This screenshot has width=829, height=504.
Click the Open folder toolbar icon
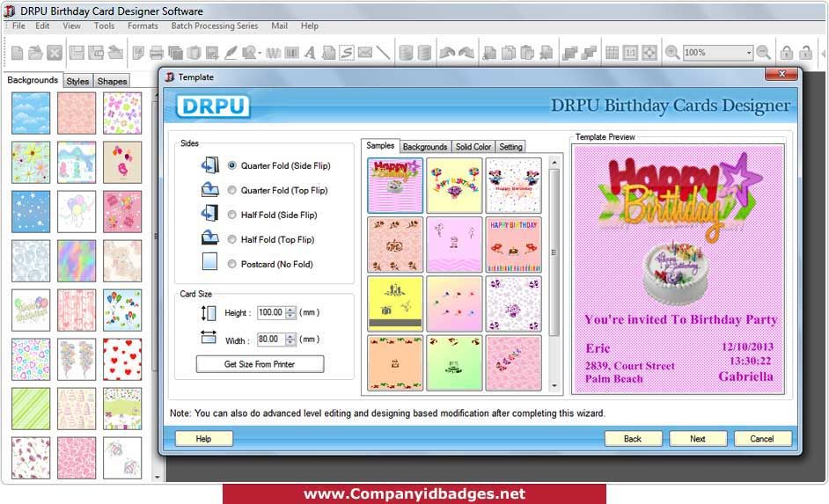[35, 52]
